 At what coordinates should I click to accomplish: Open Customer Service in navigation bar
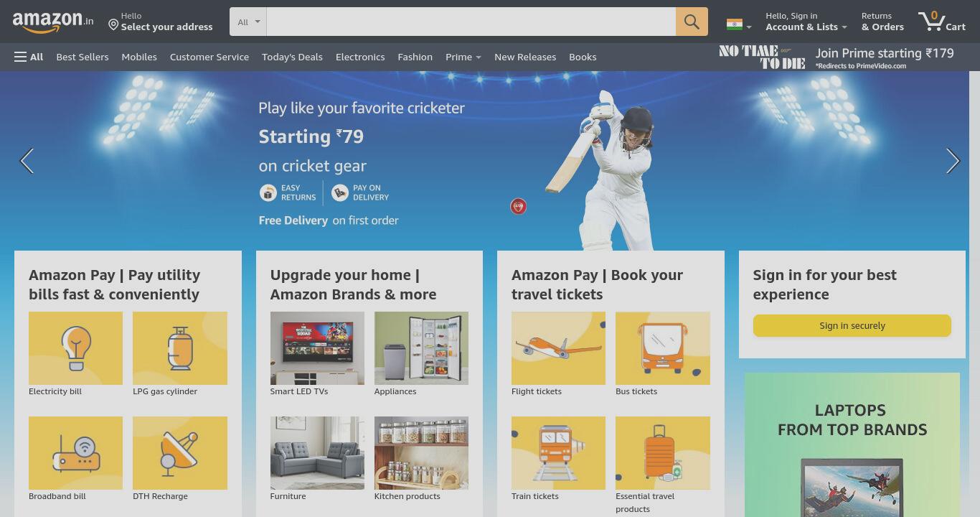pos(209,57)
